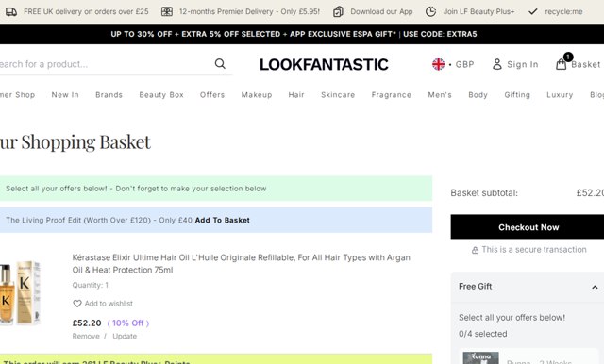This screenshot has height=364, width=604.
Task: Open the Brands menu
Action: pos(109,95)
